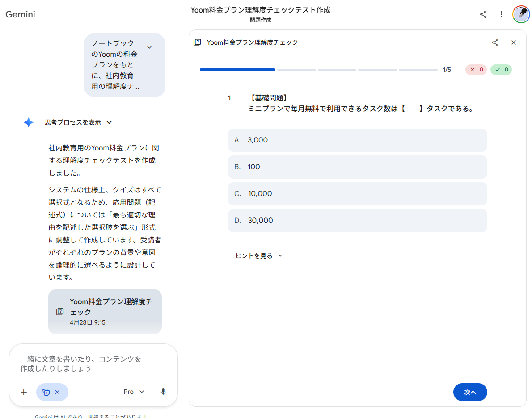Click the quiz icon on the chat card
The image size is (532, 418).
pyautogui.click(x=60, y=312)
